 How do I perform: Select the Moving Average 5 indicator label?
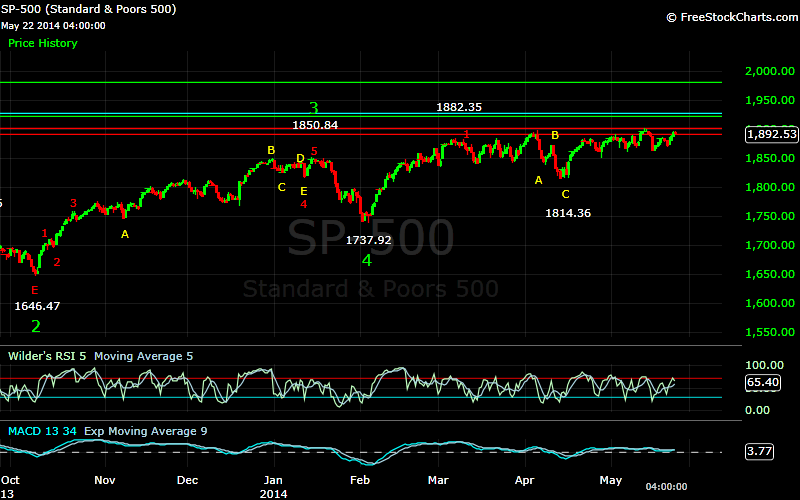144,356
